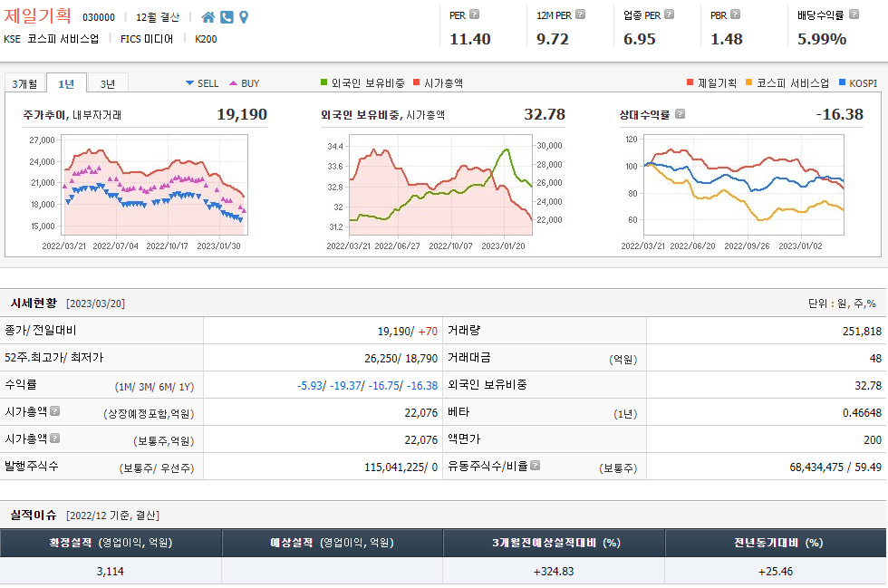The width and height of the screenshot is (888, 588).
Task: Open help icon beside 상대수익률 title
Action: coord(680,114)
